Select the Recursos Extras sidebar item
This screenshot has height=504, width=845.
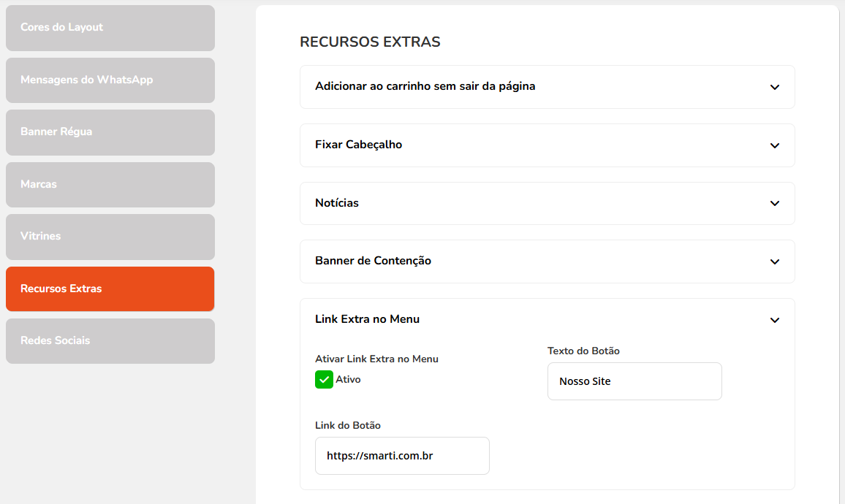(x=110, y=289)
